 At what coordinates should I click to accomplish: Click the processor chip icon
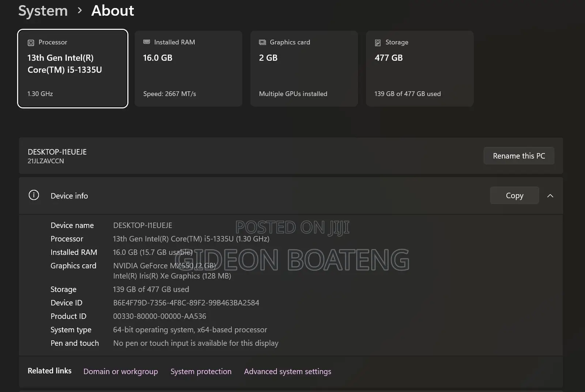click(31, 43)
